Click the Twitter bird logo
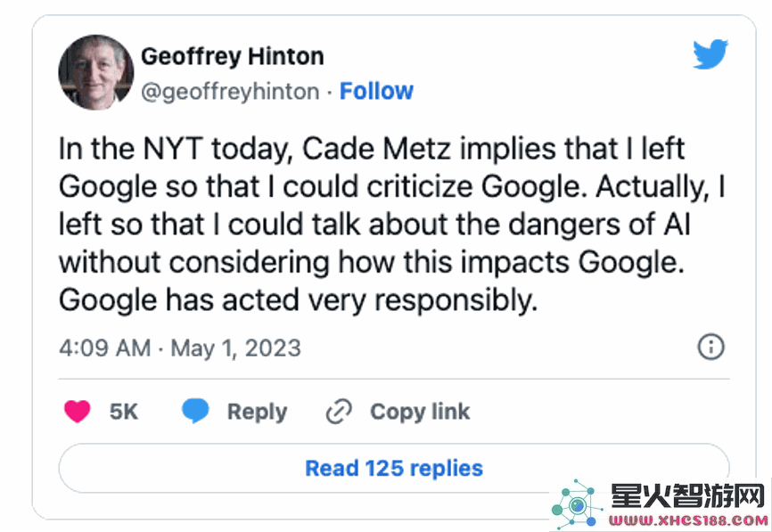Viewport: 772px width, 532px height. coord(710,54)
